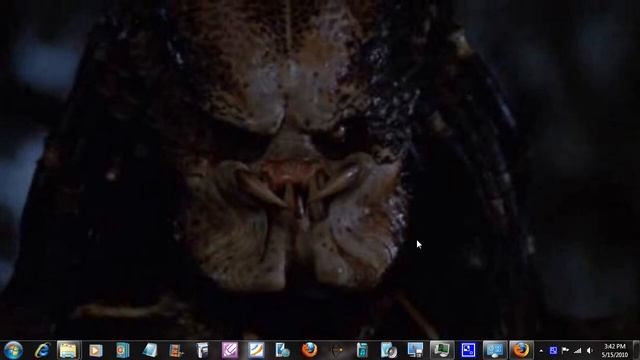Switch to the Control Panel window in taskbar
The height and width of the screenshot is (360, 640).
click(x=495, y=350)
